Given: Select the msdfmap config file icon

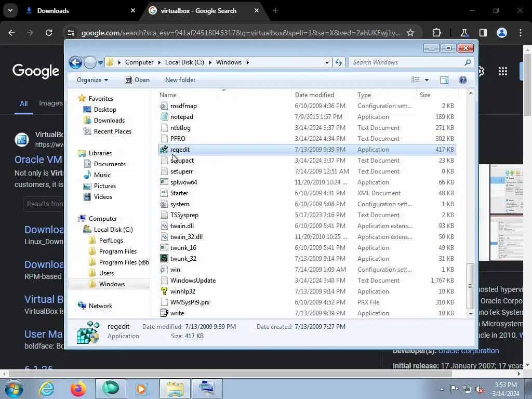Looking at the screenshot, I should coord(164,106).
